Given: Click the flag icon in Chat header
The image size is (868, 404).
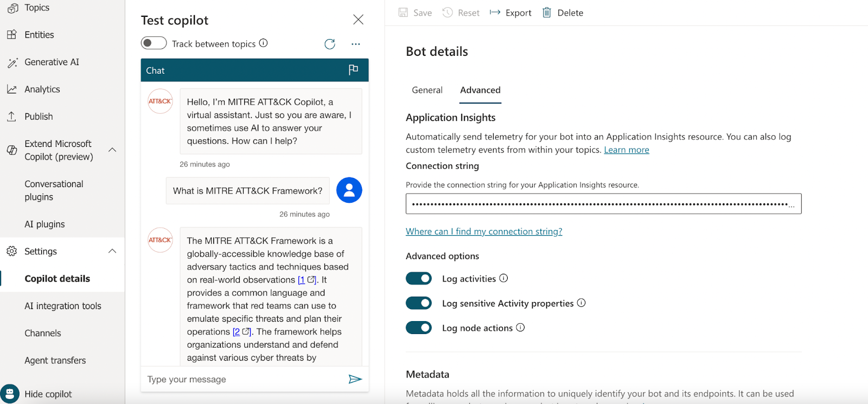Looking at the screenshot, I should click(x=353, y=69).
